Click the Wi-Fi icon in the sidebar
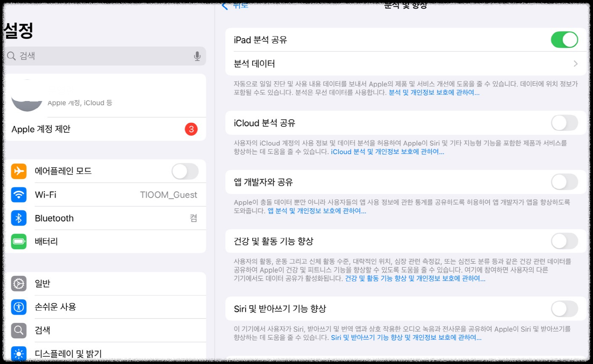 point(18,194)
